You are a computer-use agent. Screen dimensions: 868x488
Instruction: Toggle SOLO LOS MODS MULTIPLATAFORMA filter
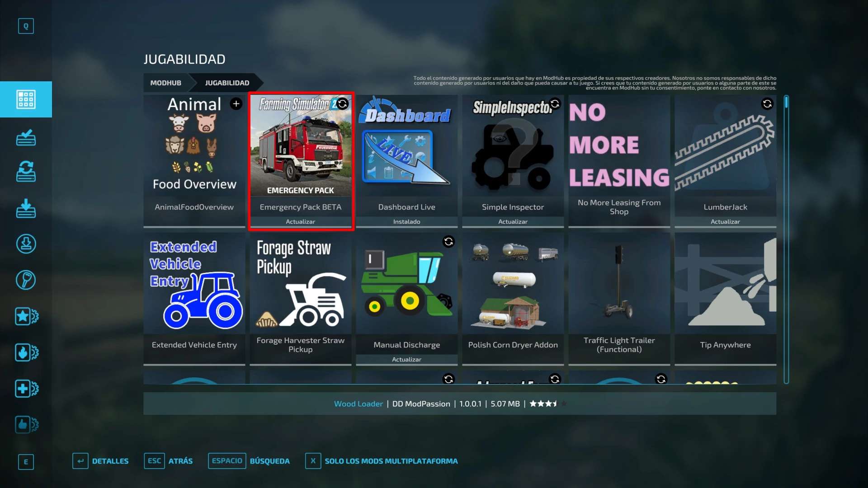pos(382,461)
